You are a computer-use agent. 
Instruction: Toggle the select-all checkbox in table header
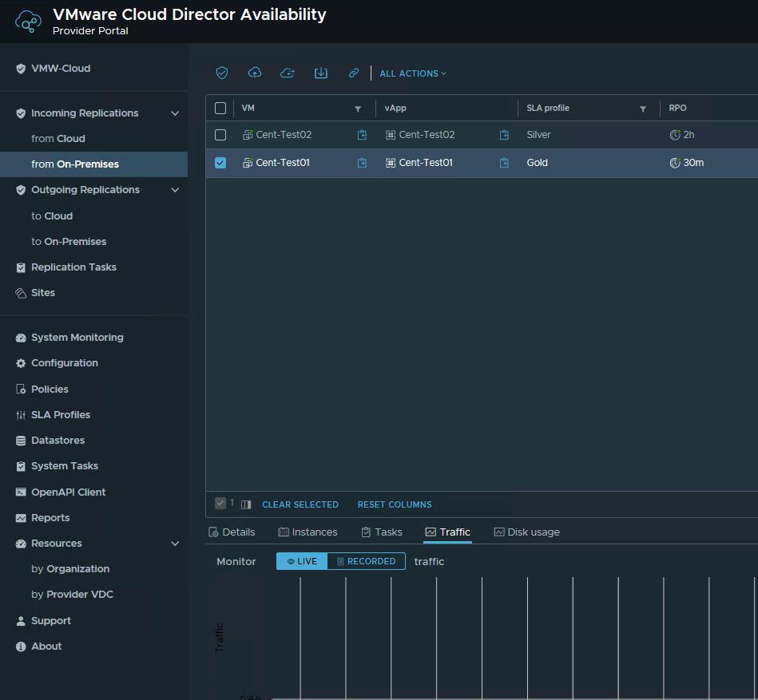(x=220, y=108)
